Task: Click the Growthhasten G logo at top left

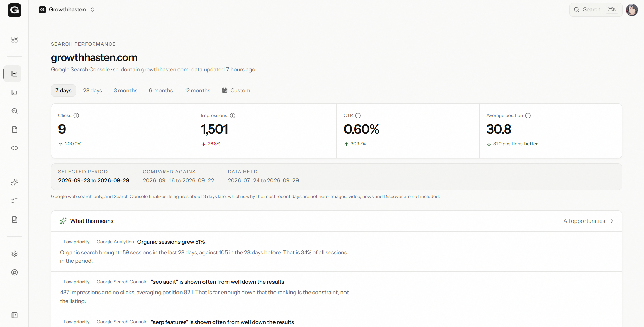Action: tap(15, 10)
